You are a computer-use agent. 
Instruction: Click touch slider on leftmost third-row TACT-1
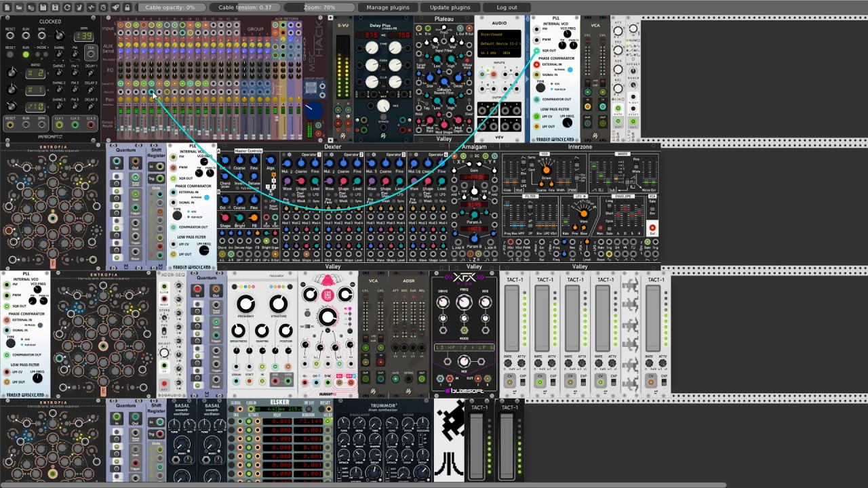pos(512,319)
